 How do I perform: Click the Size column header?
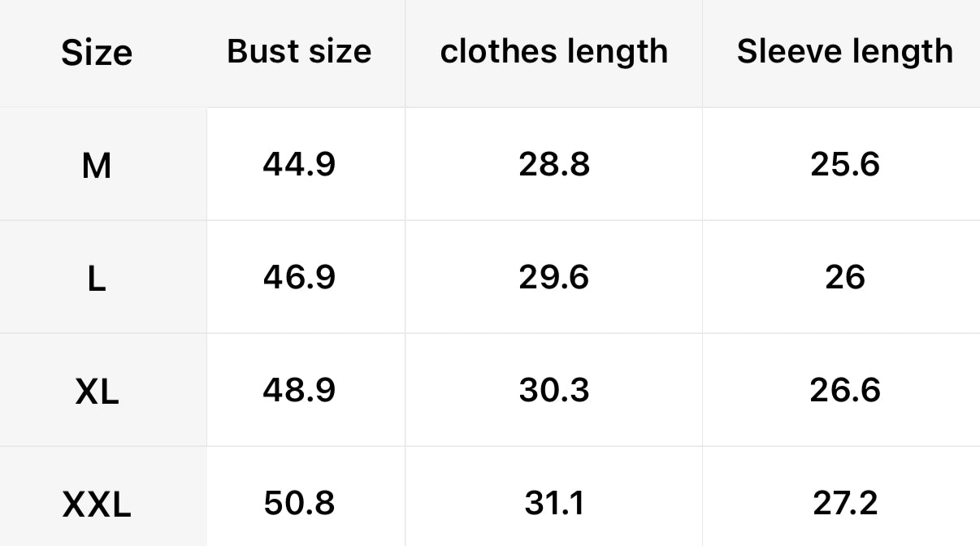tap(97, 54)
